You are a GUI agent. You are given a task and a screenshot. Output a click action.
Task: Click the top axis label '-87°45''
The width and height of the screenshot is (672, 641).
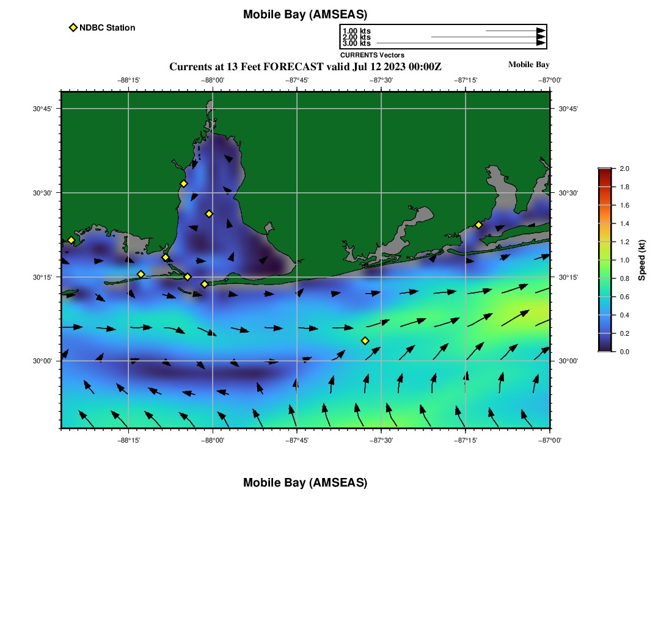[297, 80]
